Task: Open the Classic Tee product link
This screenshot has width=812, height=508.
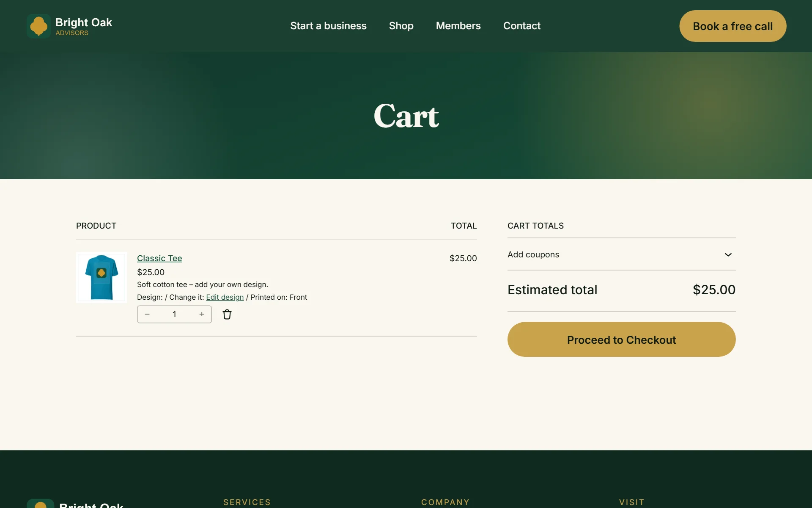Action: (x=159, y=258)
